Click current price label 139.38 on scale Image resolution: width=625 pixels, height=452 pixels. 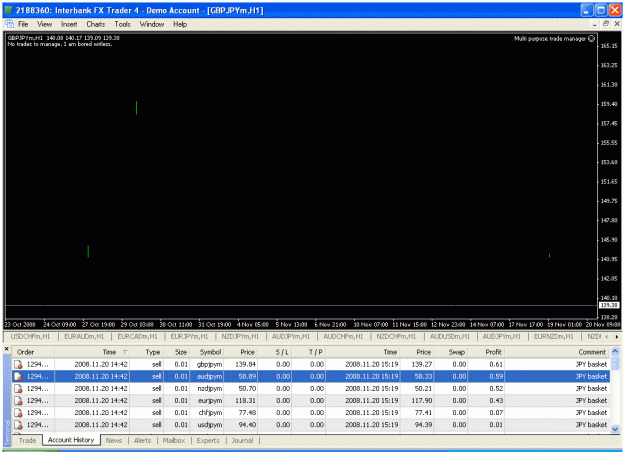click(609, 305)
